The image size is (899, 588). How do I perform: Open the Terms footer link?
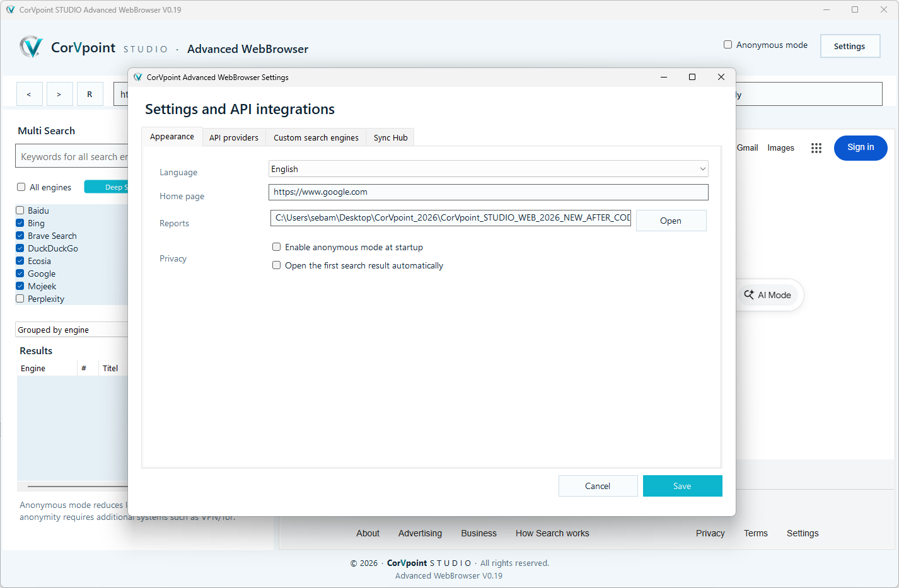click(x=756, y=533)
